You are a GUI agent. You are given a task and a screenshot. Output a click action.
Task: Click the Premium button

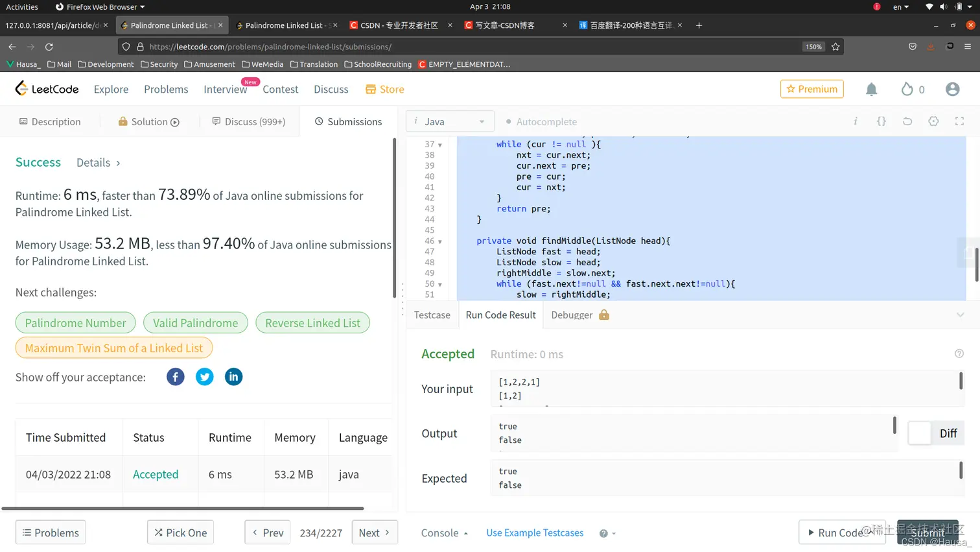point(812,89)
